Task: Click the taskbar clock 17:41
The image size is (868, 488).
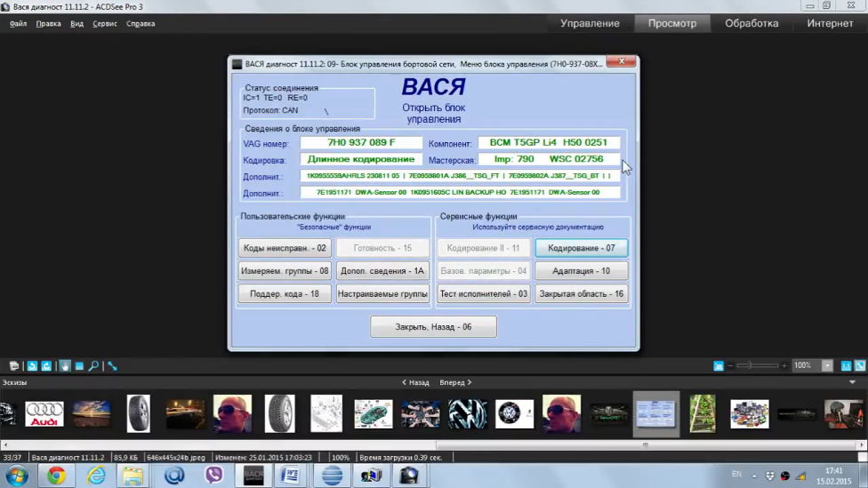Action: (833, 471)
